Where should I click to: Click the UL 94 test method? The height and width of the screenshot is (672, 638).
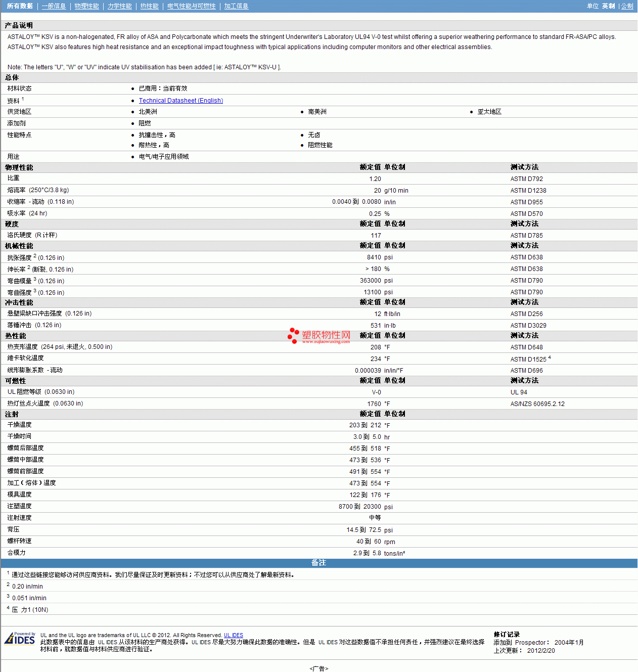point(519,392)
